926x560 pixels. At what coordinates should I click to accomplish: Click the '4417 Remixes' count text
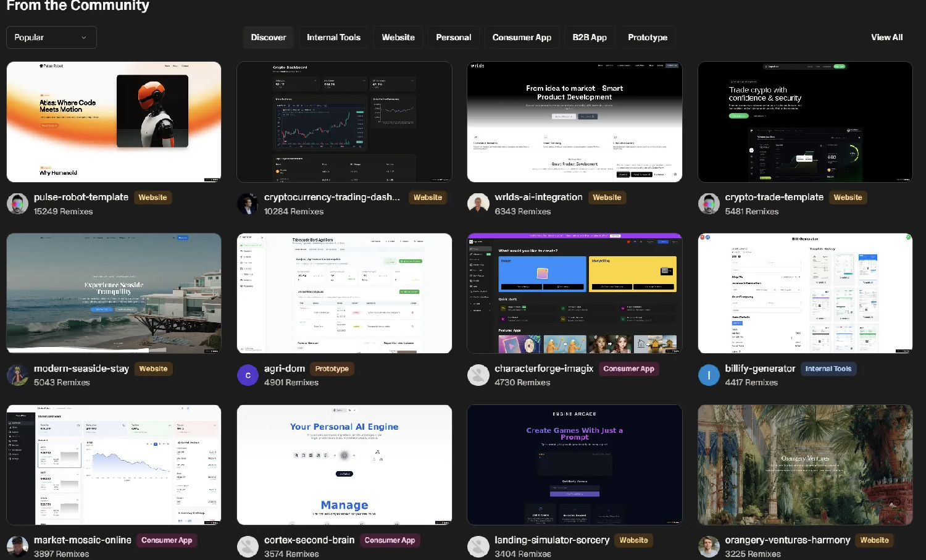[751, 383]
